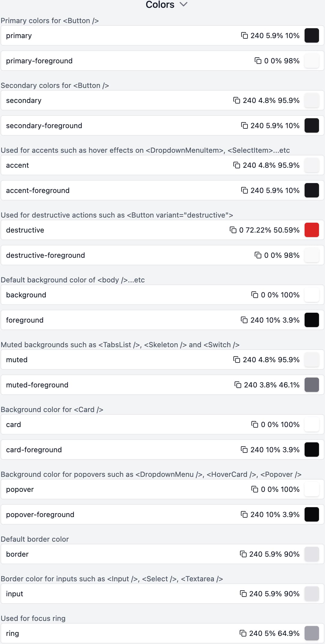Copy the destructive color value
Viewport: 325px width, 644px height.
233,230
